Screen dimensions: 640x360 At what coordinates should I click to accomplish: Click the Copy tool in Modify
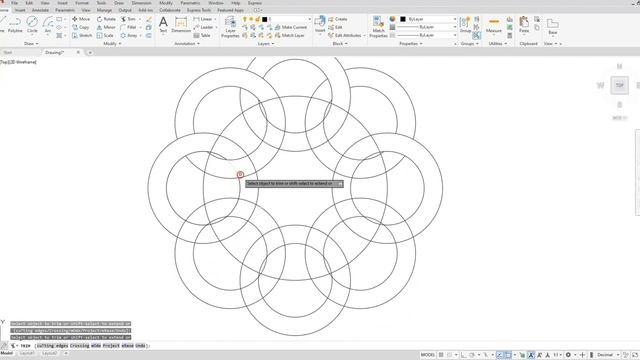click(x=80, y=27)
